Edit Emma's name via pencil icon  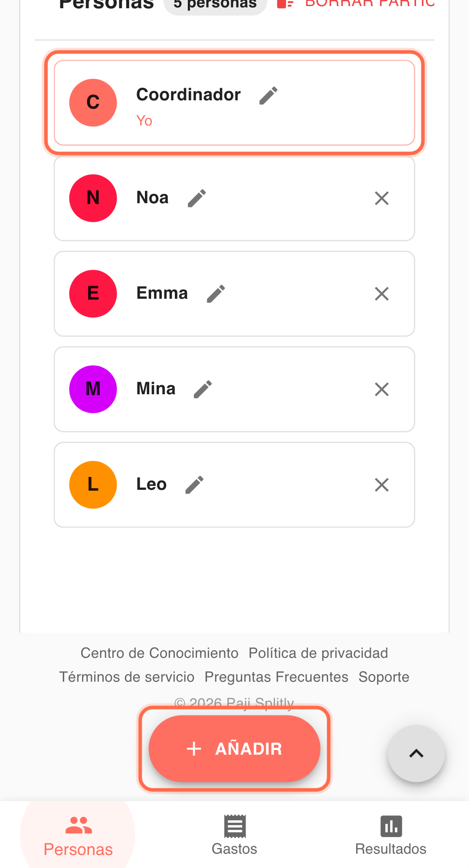click(x=216, y=294)
